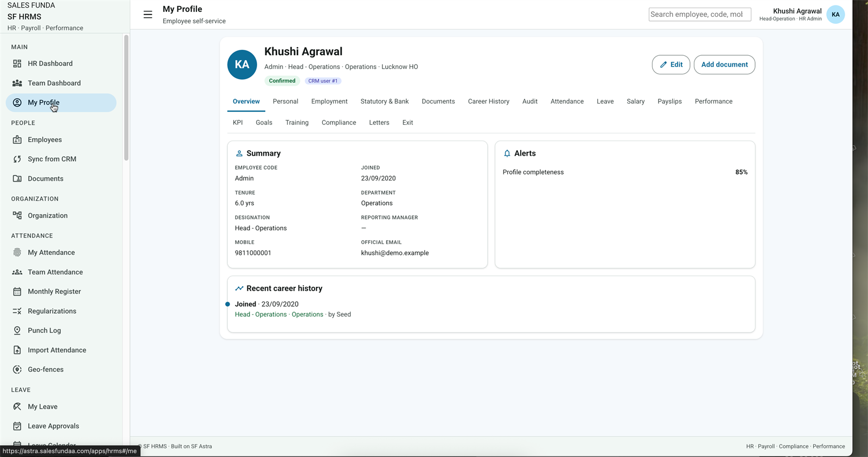Click the Head - Operations career history link
868x457 pixels.
261,314
